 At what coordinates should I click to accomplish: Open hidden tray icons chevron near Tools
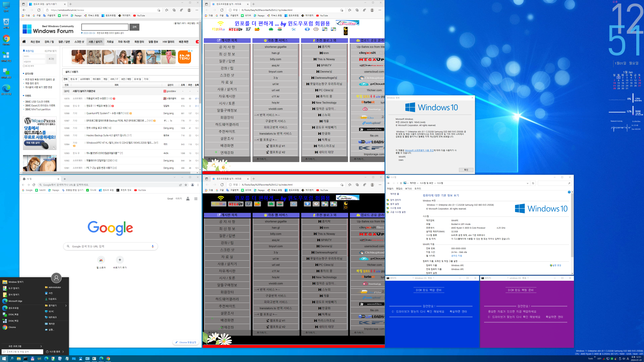coord(595,357)
